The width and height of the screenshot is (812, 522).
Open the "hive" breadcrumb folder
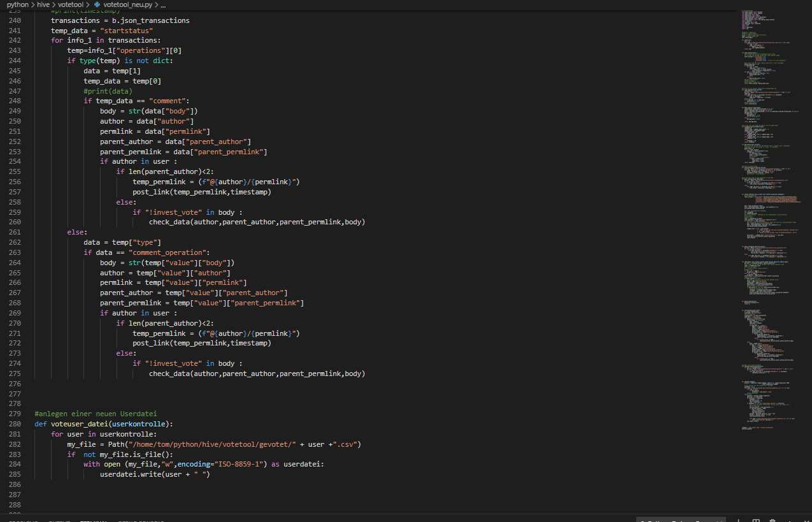click(x=43, y=4)
